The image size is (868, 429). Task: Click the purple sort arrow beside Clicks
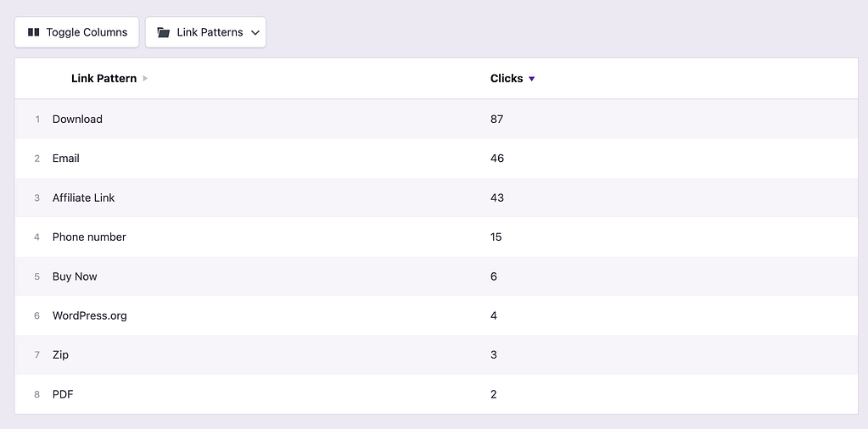(532, 79)
